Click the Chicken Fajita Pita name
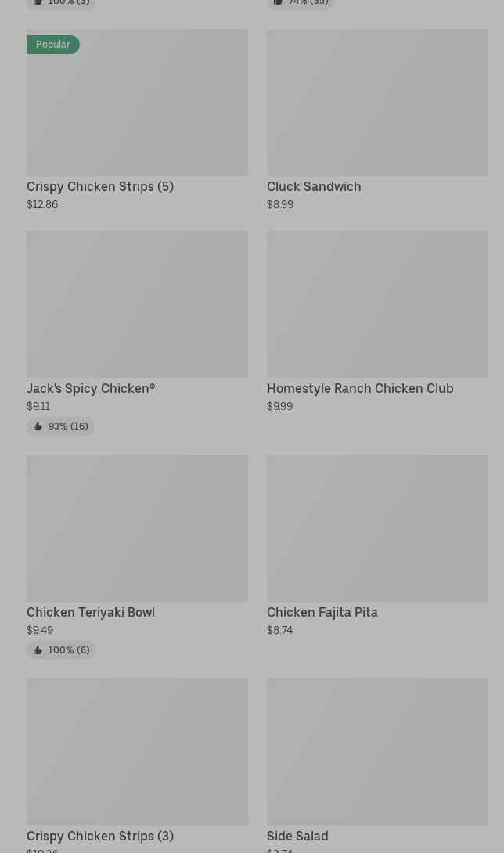Image resolution: width=504 pixels, height=853 pixels. click(322, 613)
